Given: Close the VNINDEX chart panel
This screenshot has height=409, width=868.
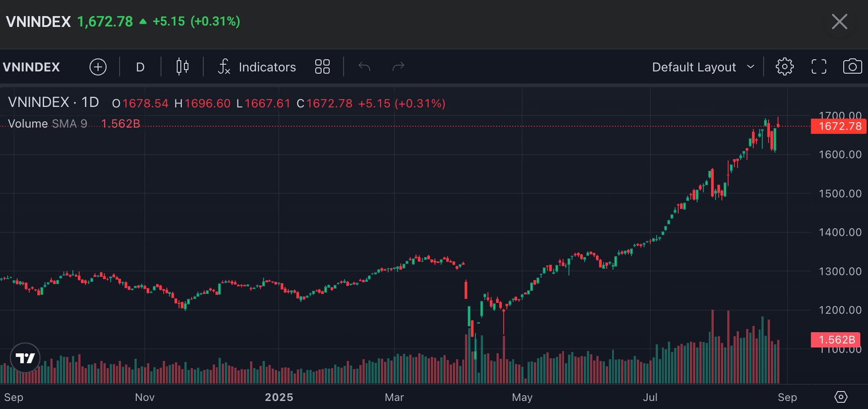Looking at the screenshot, I should coord(840,22).
